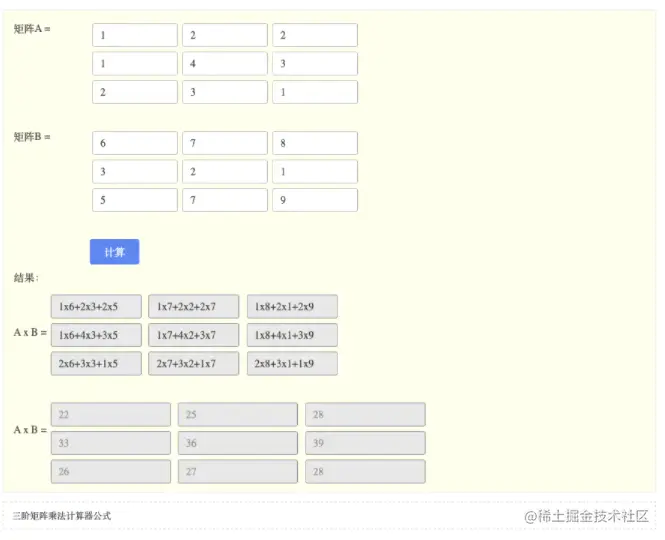Click result 28 next to 25

coord(365,414)
